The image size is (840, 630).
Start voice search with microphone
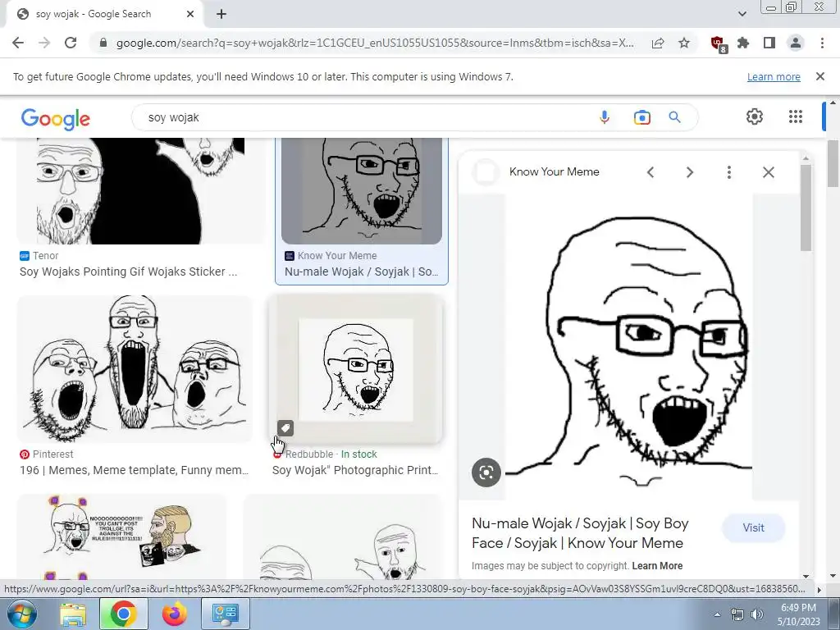tap(605, 117)
